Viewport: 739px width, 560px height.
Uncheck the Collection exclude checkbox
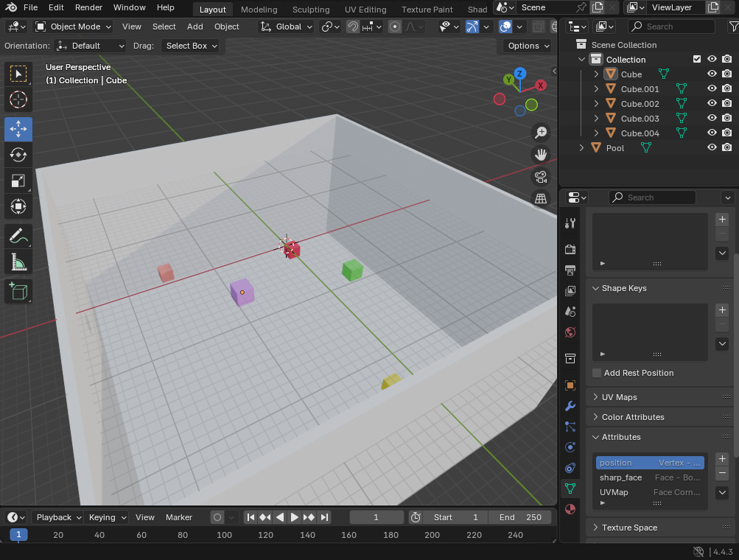(697, 60)
